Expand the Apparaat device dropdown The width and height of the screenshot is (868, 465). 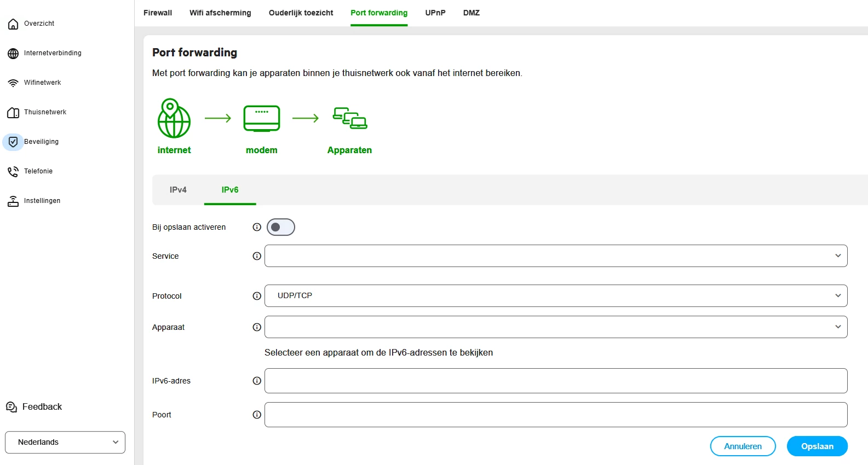click(x=555, y=327)
